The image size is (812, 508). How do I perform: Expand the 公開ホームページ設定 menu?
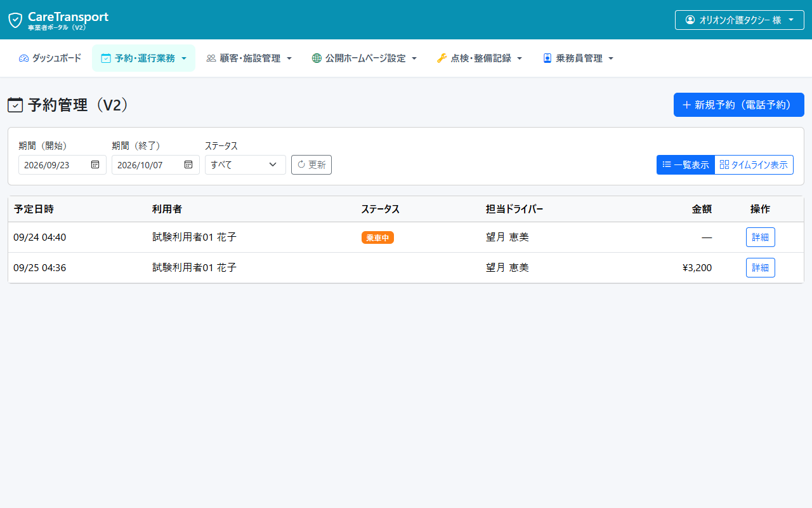tap(365, 58)
